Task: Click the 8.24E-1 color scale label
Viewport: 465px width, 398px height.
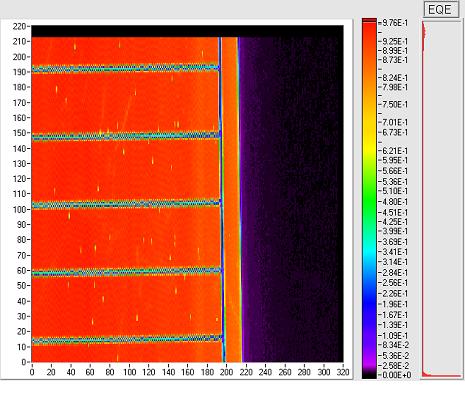Action: click(x=395, y=78)
